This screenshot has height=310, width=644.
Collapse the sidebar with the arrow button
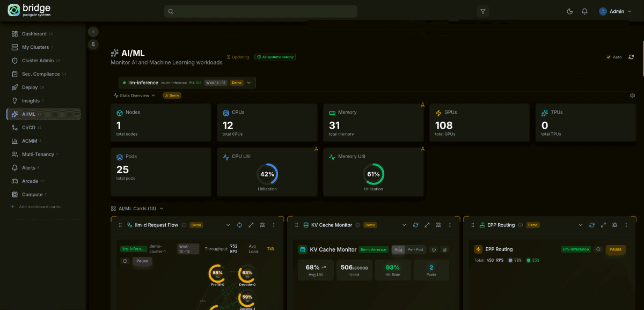(x=93, y=32)
